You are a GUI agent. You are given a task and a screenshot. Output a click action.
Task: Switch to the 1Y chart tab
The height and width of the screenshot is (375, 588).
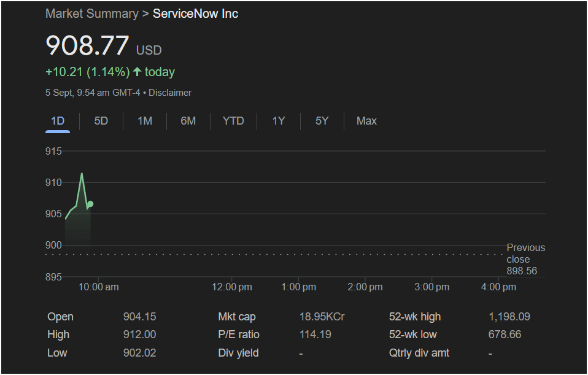[x=279, y=121]
